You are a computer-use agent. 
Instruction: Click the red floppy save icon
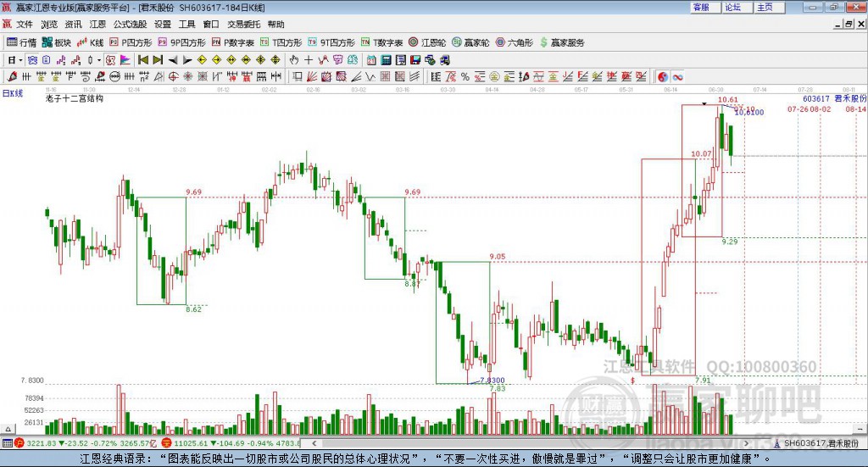coord(415,60)
